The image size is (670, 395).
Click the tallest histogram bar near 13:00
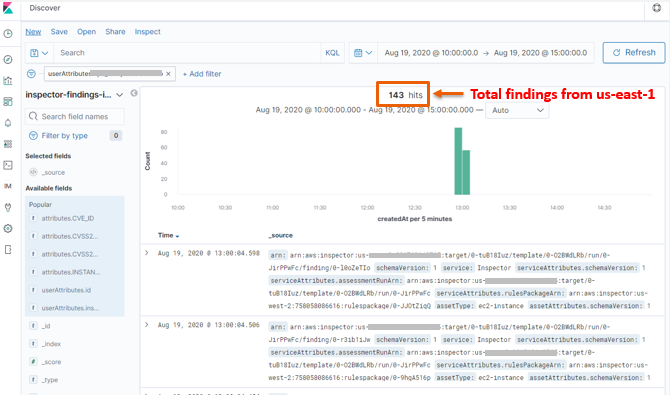tap(458, 161)
